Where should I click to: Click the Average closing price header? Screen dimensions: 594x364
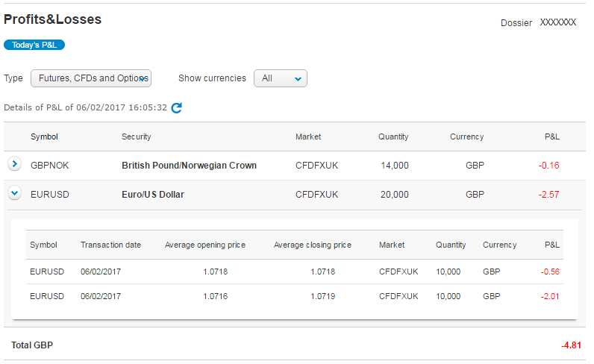point(312,245)
